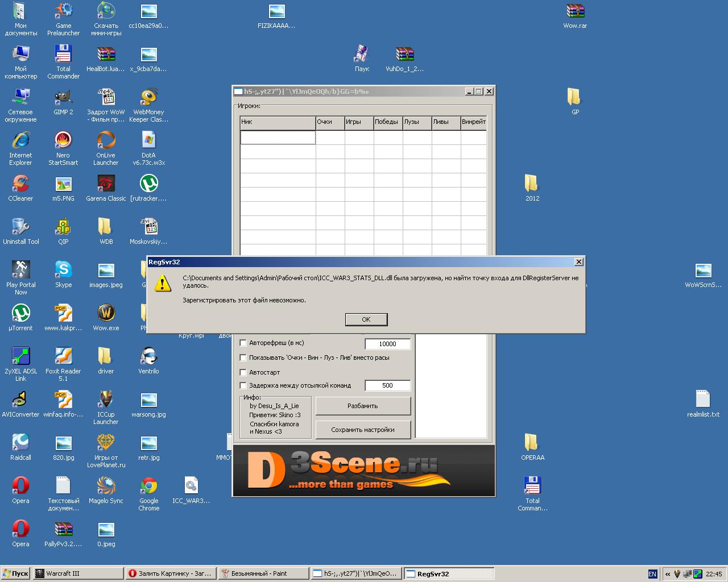Screen dimensions: 728x582
Task: Click the HealBot.lua archive icon
Action: pos(106,59)
